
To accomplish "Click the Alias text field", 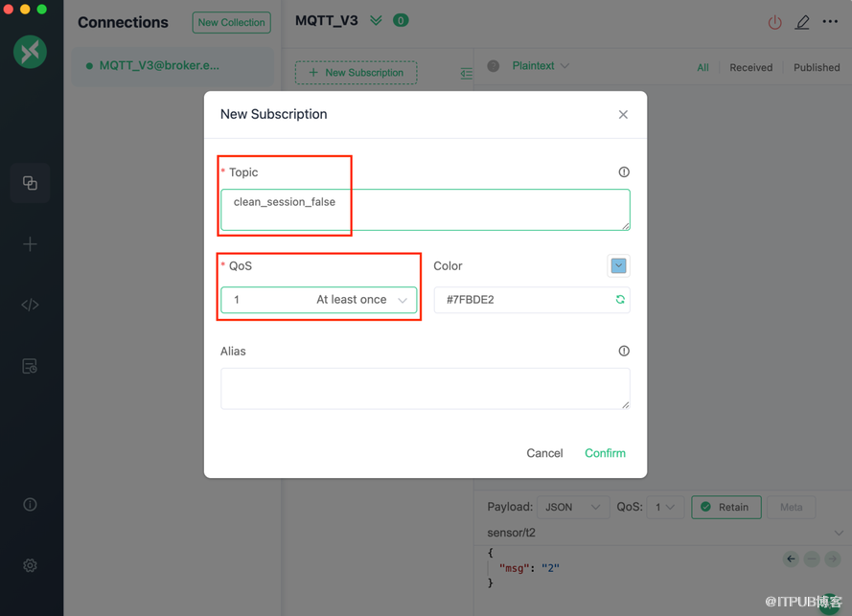I will [425, 388].
